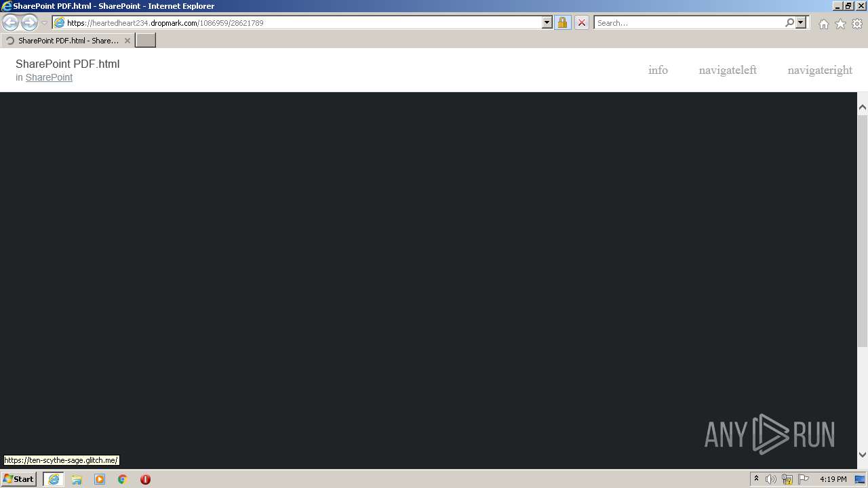Click the red Opera taskbar icon
This screenshot has width=868, height=488.
[145, 479]
